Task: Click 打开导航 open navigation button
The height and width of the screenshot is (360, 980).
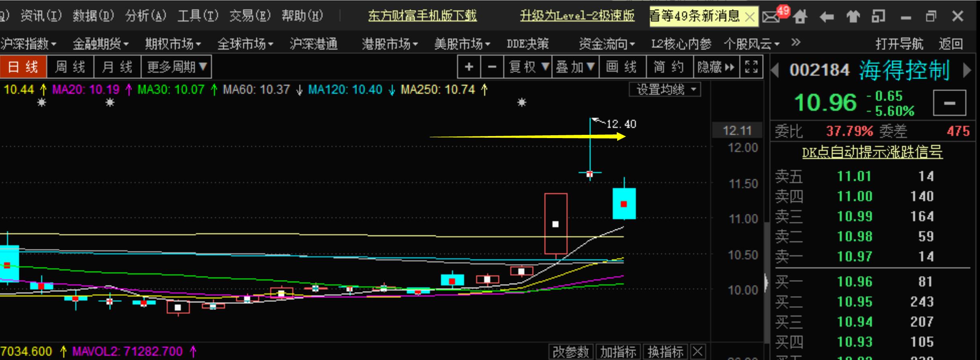Action: click(900, 43)
